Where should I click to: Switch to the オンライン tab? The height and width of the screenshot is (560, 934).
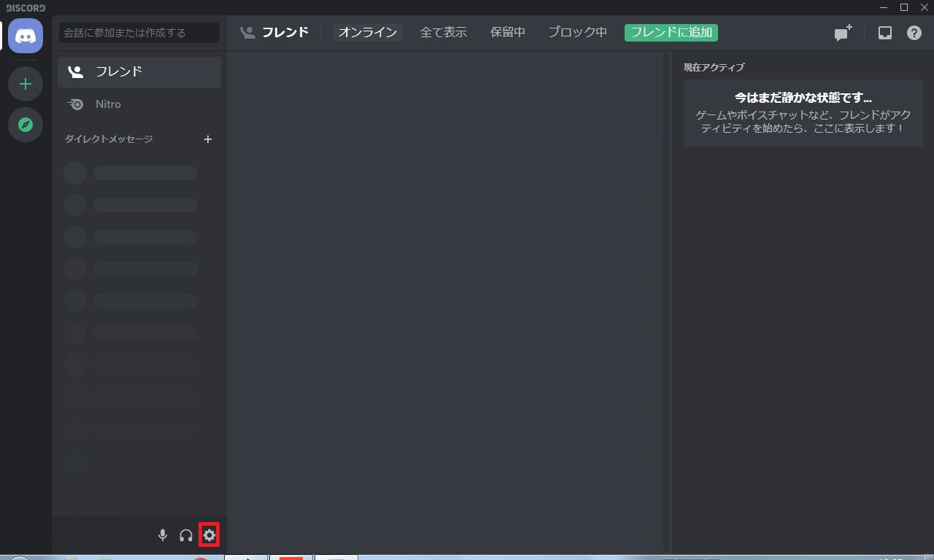click(368, 33)
